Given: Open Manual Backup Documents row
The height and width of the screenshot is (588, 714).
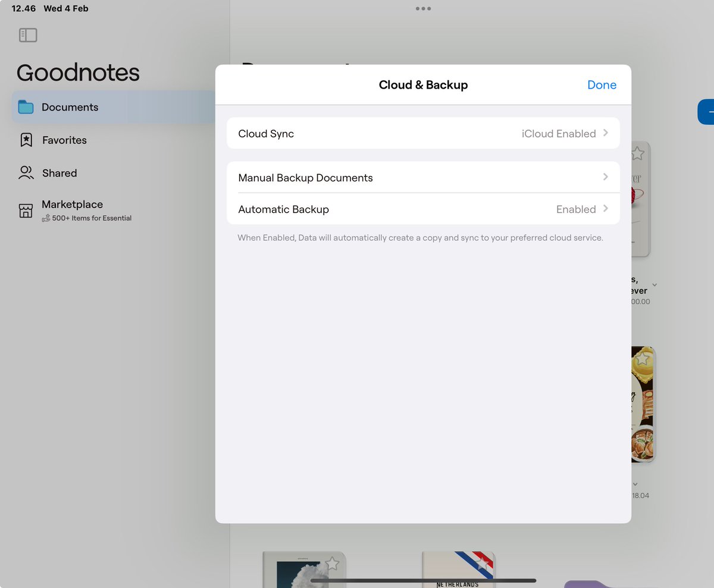Looking at the screenshot, I should [423, 177].
